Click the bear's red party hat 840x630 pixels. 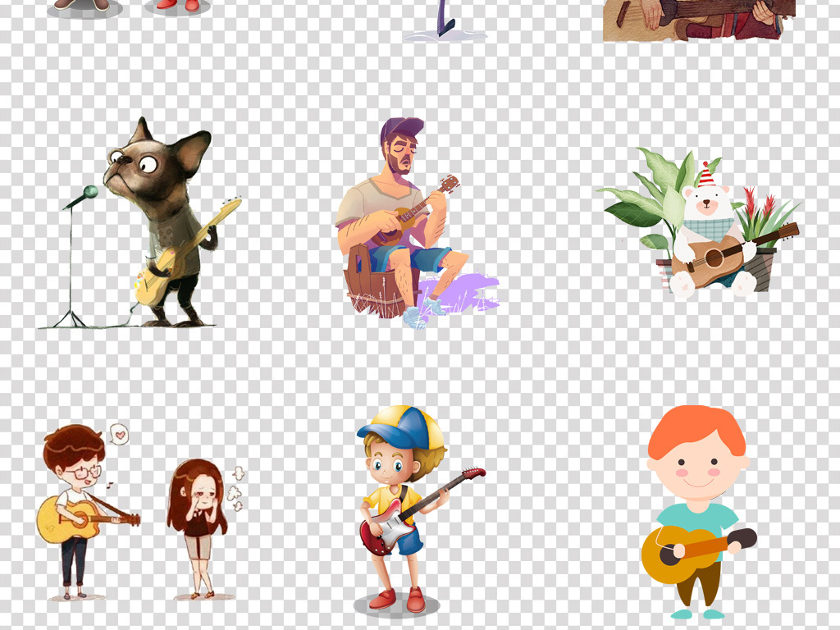coord(706,176)
